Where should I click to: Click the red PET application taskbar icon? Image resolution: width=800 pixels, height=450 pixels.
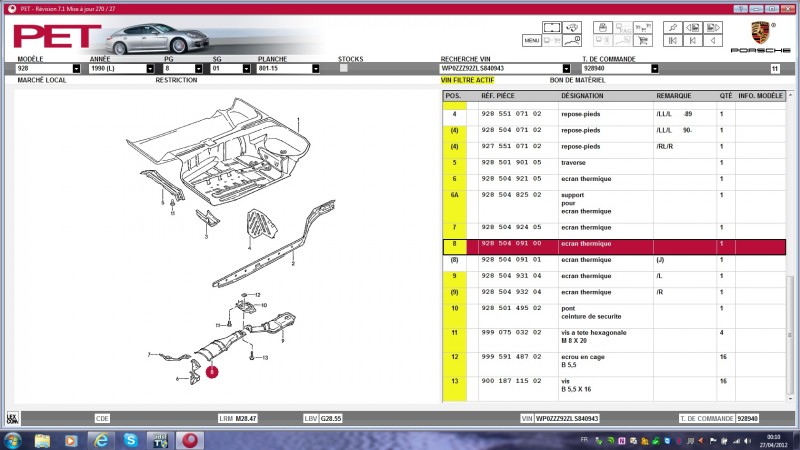coord(190,440)
